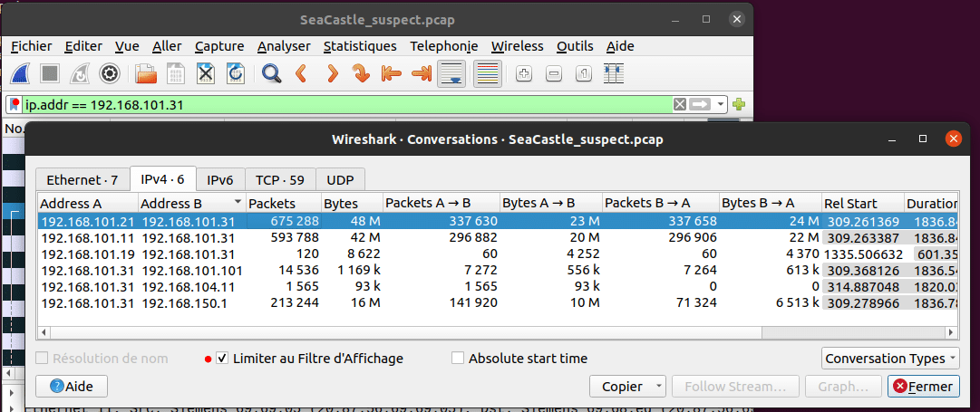Toggle Limiter au Filtre d'Affichage checkbox
This screenshot has width=980, height=412.
tap(221, 359)
